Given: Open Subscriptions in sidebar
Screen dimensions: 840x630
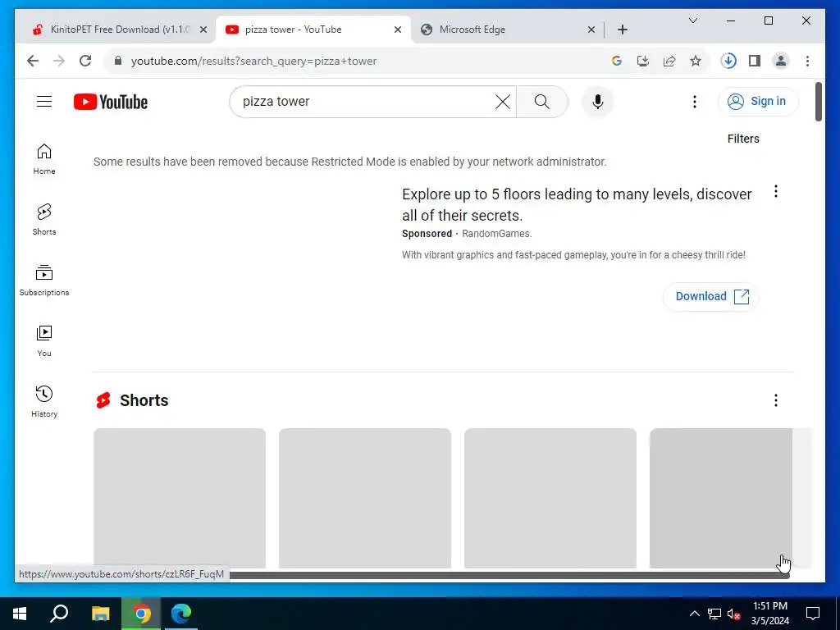Looking at the screenshot, I should 44,281.
